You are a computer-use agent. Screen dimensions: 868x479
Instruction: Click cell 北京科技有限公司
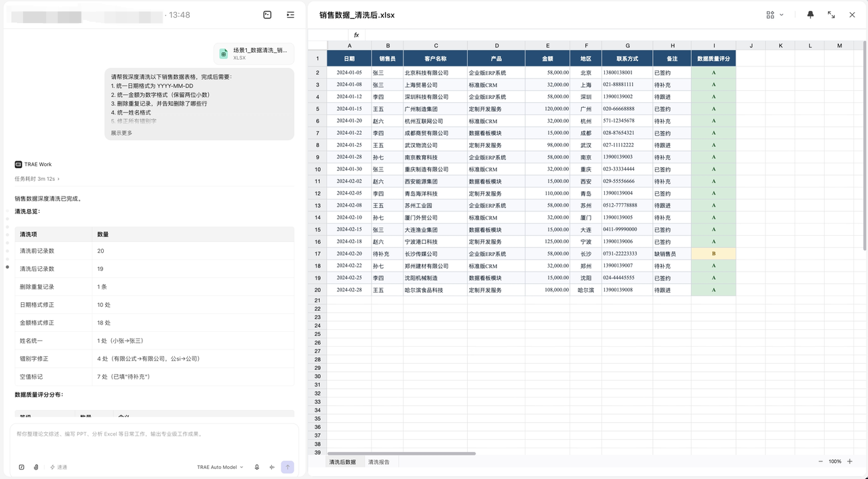pos(435,72)
